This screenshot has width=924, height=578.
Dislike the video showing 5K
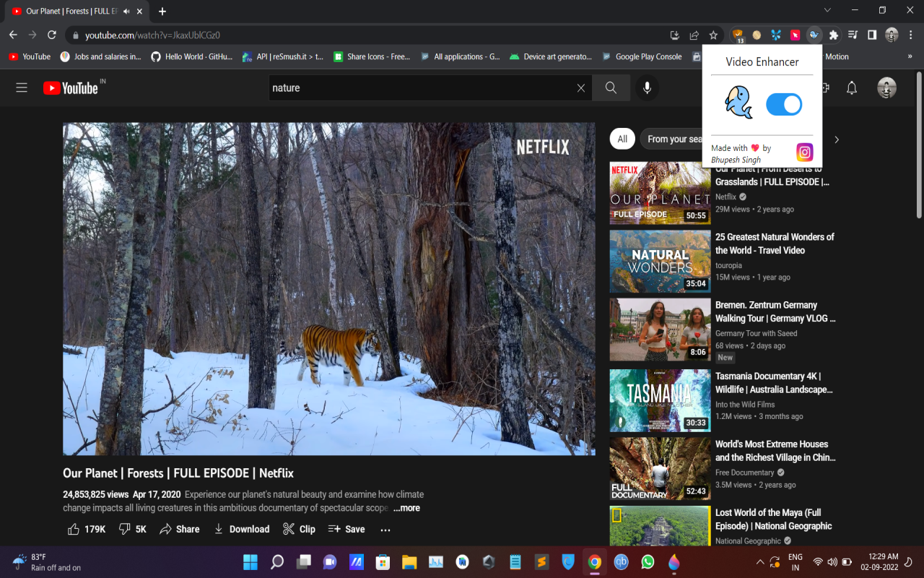point(132,529)
